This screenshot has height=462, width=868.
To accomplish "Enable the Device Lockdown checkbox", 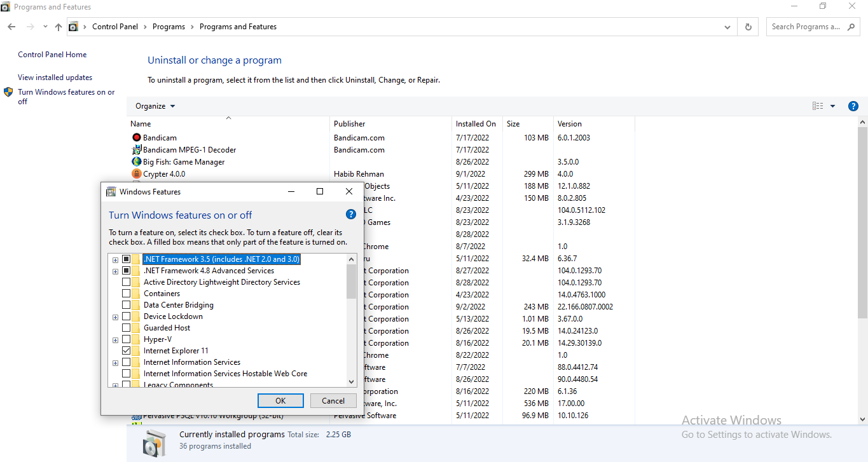I will 126,316.
